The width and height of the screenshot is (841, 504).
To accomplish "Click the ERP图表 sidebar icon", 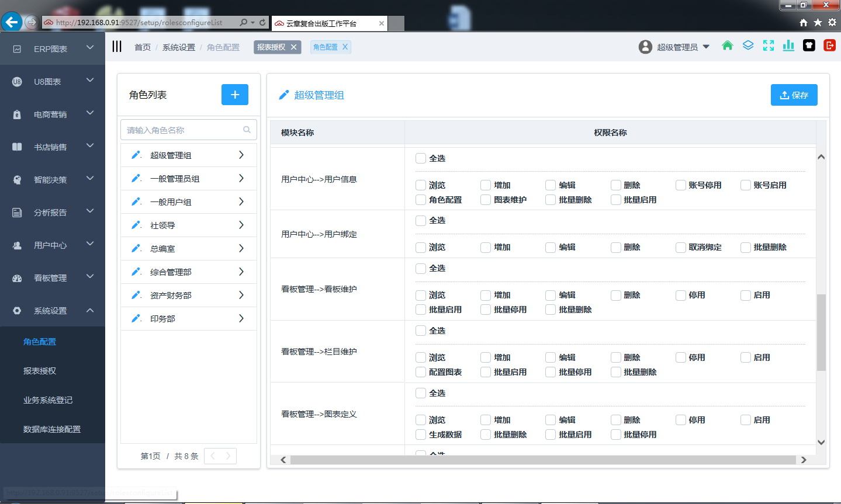I will pos(17,49).
